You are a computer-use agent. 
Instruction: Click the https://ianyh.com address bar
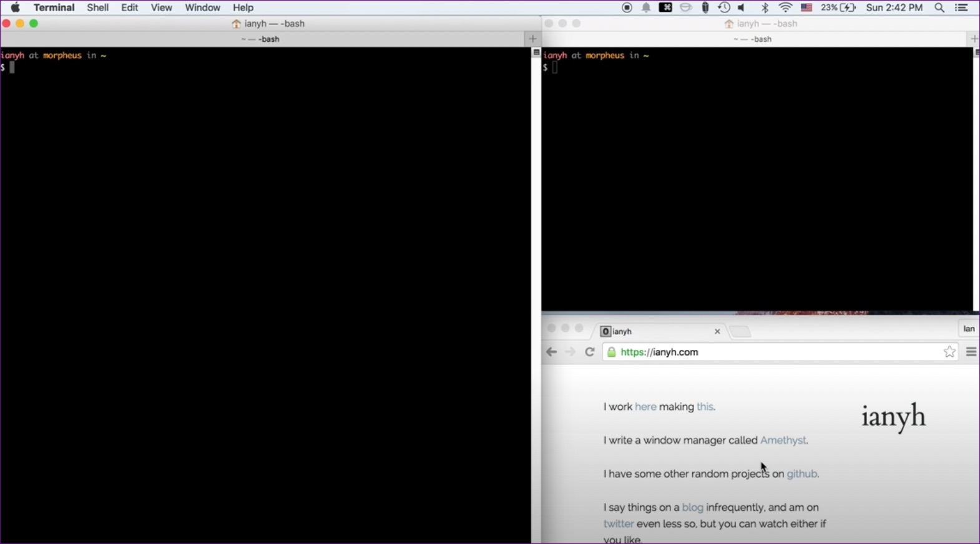point(780,352)
